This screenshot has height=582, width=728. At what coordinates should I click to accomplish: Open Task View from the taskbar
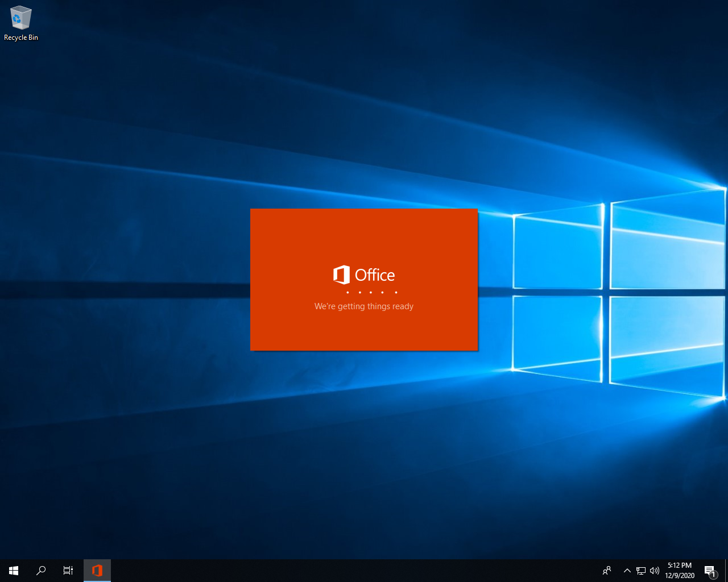coord(68,571)
